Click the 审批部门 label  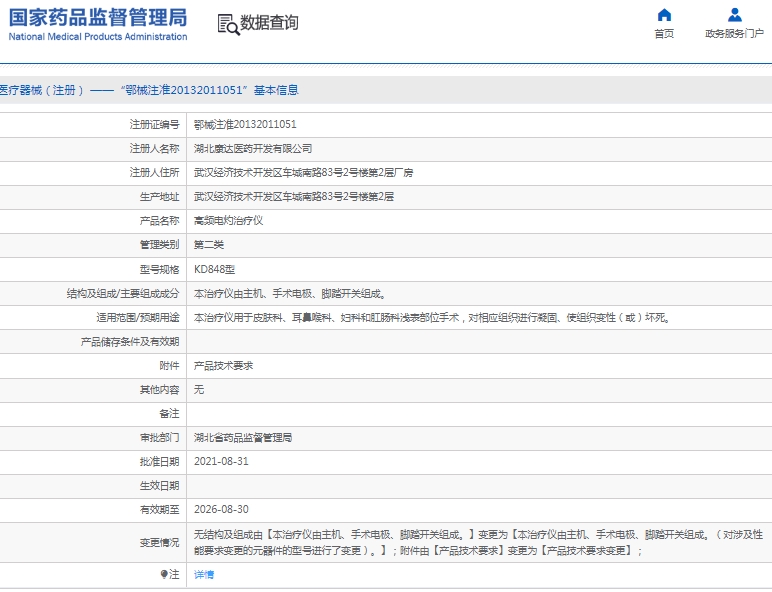click(160, 437)
